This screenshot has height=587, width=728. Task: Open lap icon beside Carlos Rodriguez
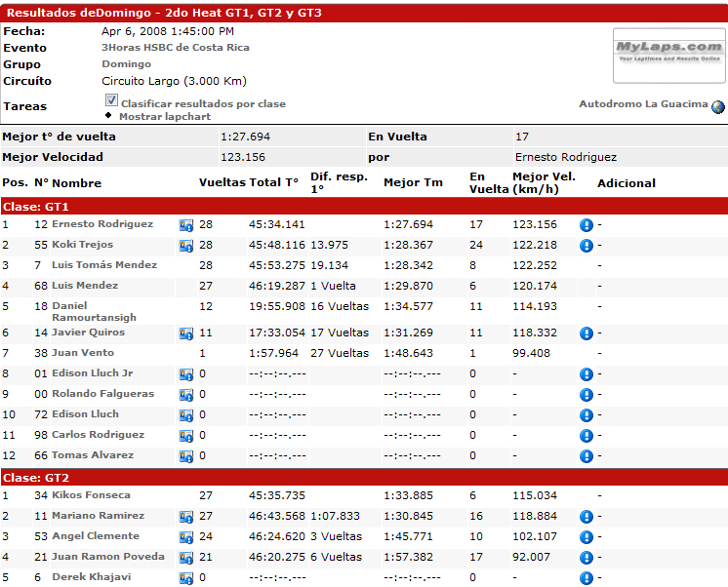click(x=186, y=436)
